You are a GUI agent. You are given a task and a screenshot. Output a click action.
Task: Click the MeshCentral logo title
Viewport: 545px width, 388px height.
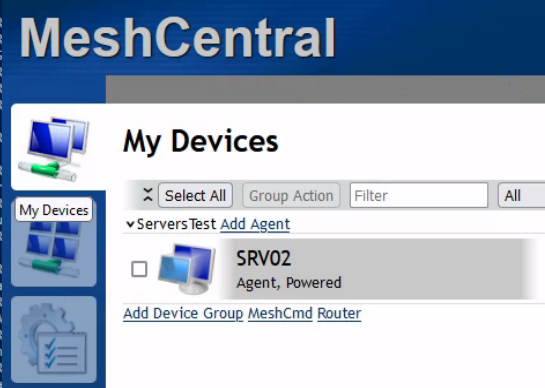[178, 37]
